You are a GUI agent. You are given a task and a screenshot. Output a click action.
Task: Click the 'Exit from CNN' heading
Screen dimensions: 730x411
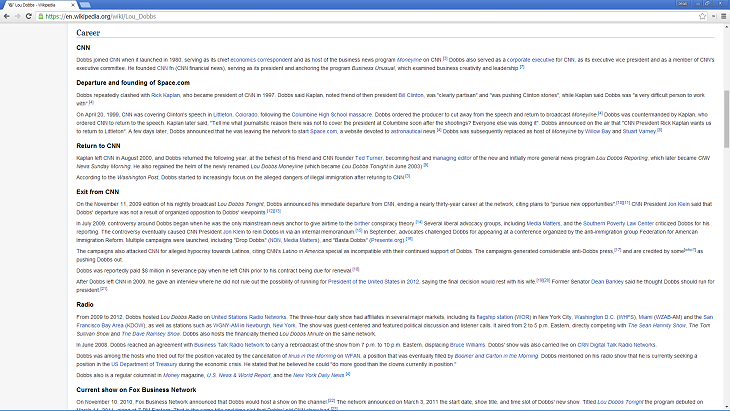(98, 192)
